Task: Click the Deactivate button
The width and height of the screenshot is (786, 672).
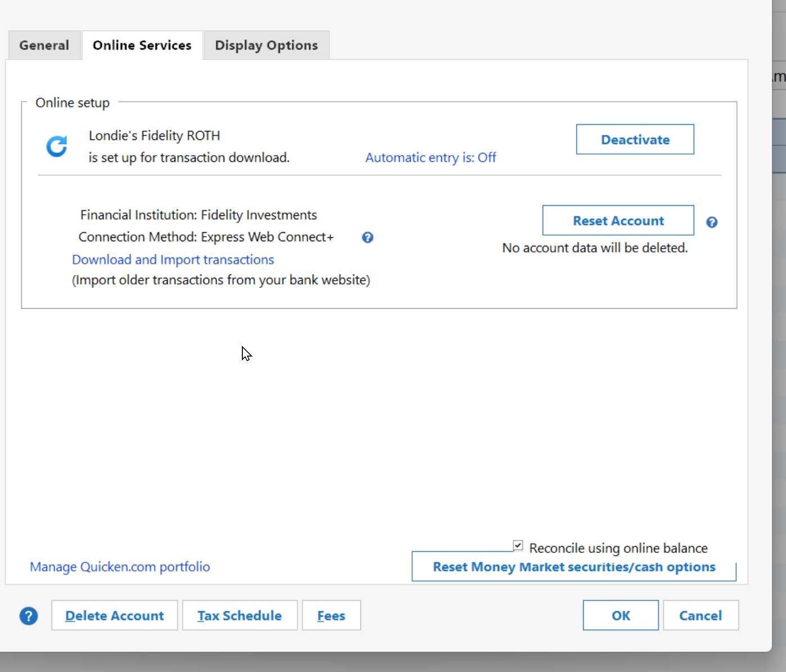Action: 635,139
